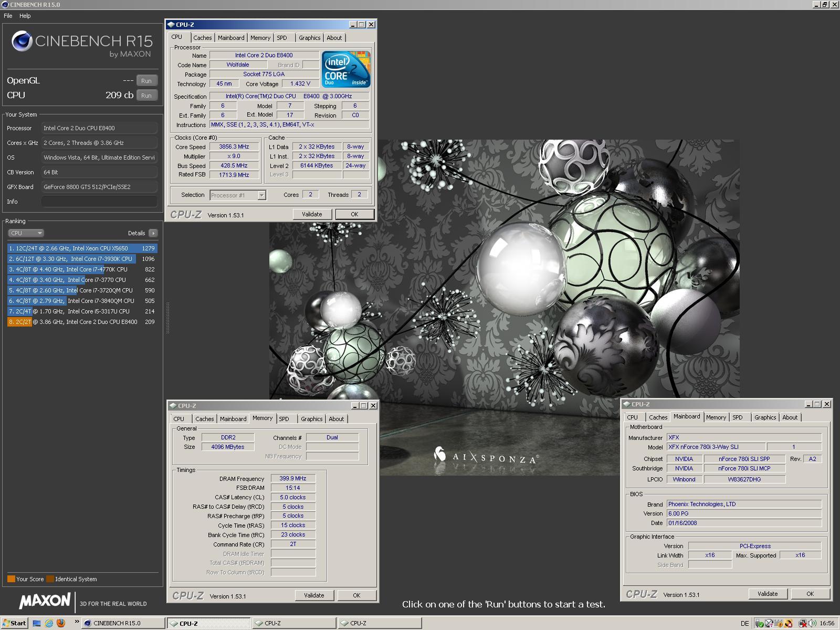Run the OpenGL benchmark

[146, 81]
